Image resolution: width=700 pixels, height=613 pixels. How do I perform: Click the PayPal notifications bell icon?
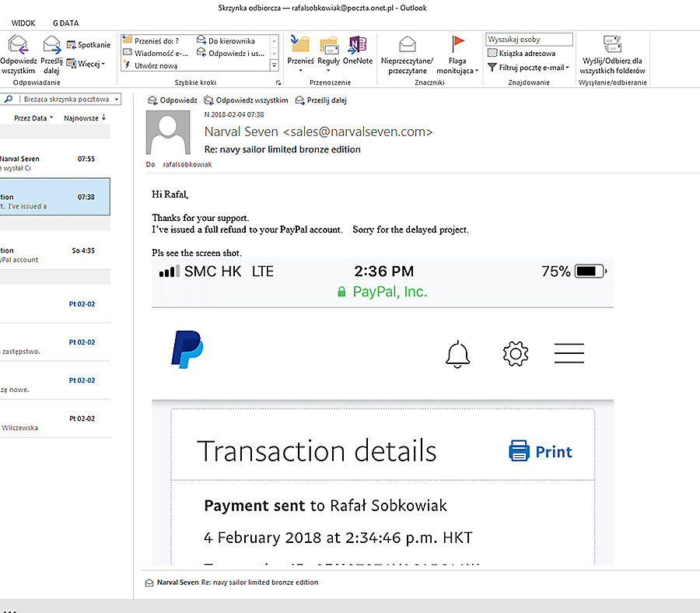click(457, 355)
